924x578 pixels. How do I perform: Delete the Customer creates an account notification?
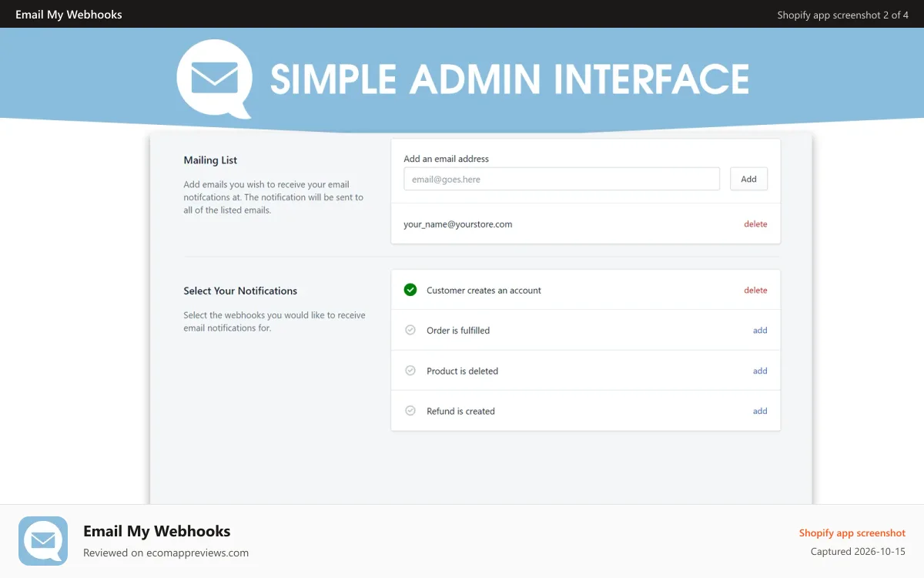pos(755,291)
